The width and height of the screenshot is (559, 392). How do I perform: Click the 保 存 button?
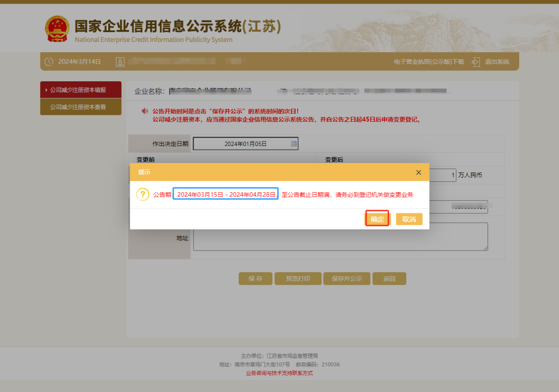click(256, 279)
